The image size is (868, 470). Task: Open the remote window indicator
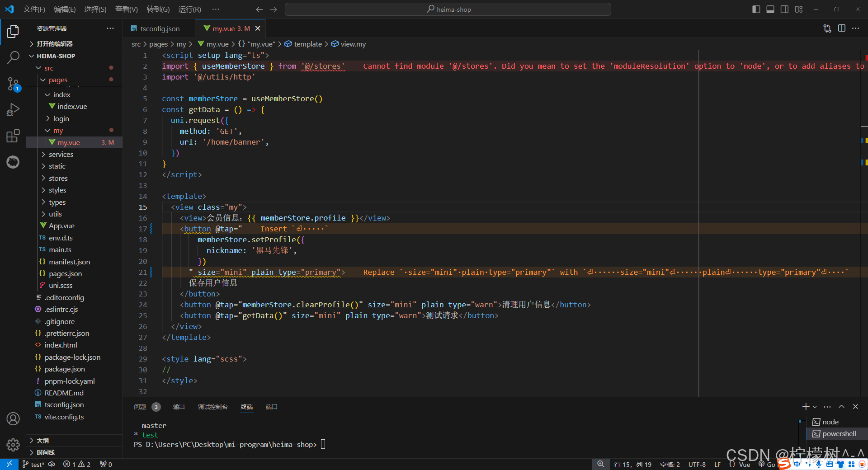point(9,464)
